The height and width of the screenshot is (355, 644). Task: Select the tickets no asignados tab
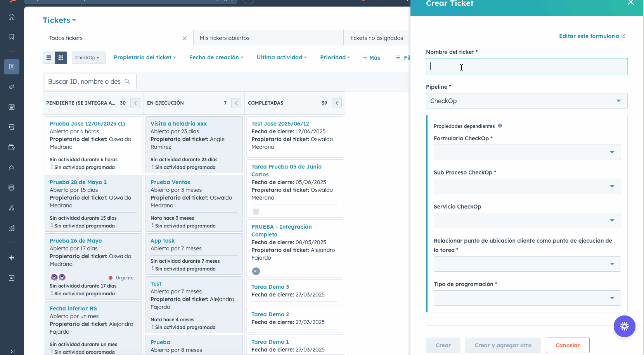click(376, 38)
